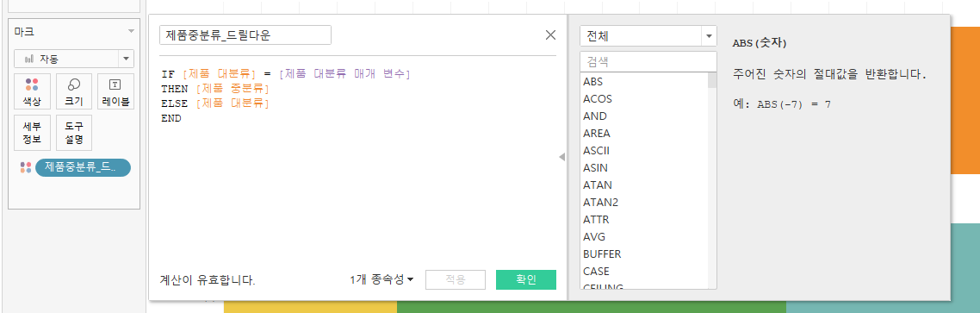Click the color dots icon beside pill

tap(26, 167)
